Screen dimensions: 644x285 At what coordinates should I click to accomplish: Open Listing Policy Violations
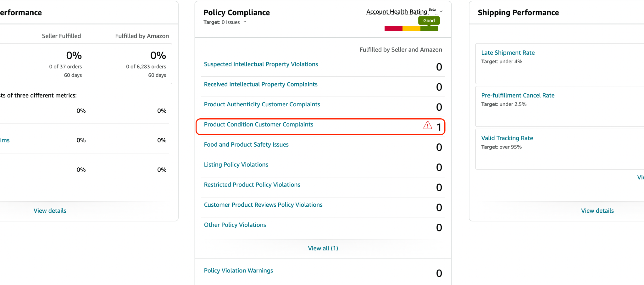(236, 165)
